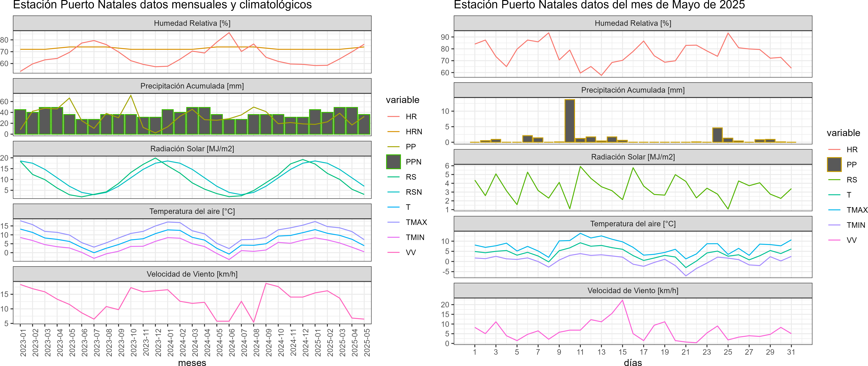Select the 'Radiación Solar [MJ/m2]' header in the monthly chart
Image resolution: width=868 pixels, height=366 pixels.
point(192,148)
